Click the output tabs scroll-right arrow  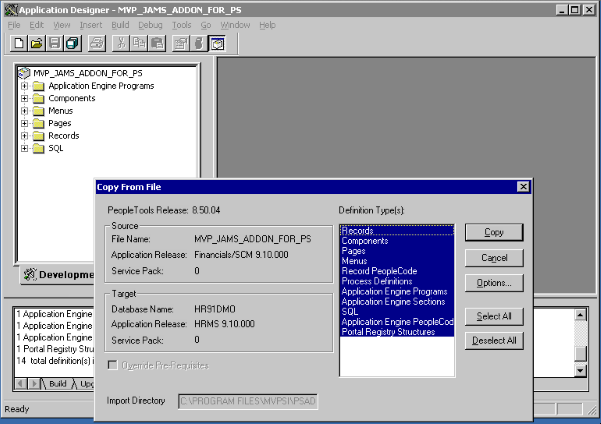[x=34, y=384]
